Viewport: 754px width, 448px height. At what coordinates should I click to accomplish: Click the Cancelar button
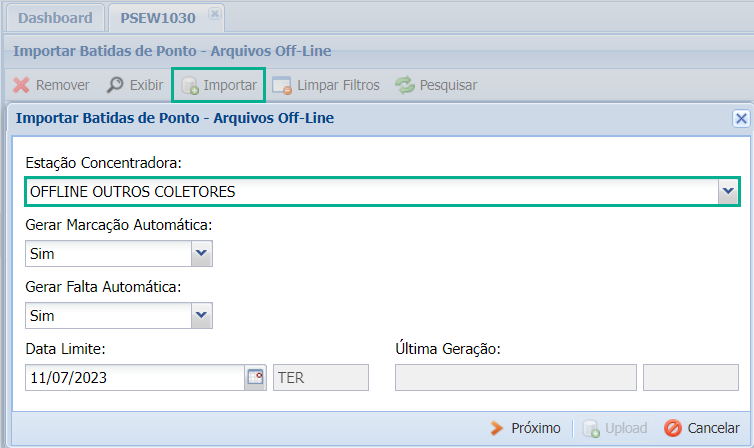(x=701, y=428)
